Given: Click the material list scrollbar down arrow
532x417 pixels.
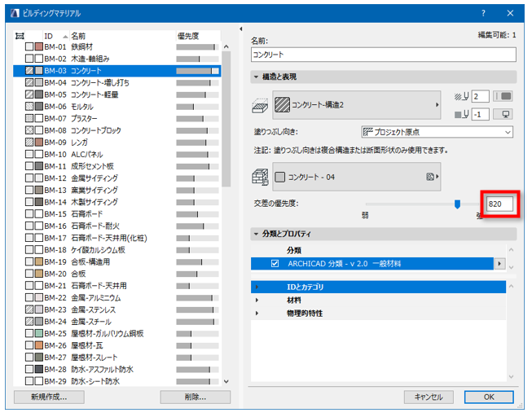Looking at the screenshot, I should [226, 381].
